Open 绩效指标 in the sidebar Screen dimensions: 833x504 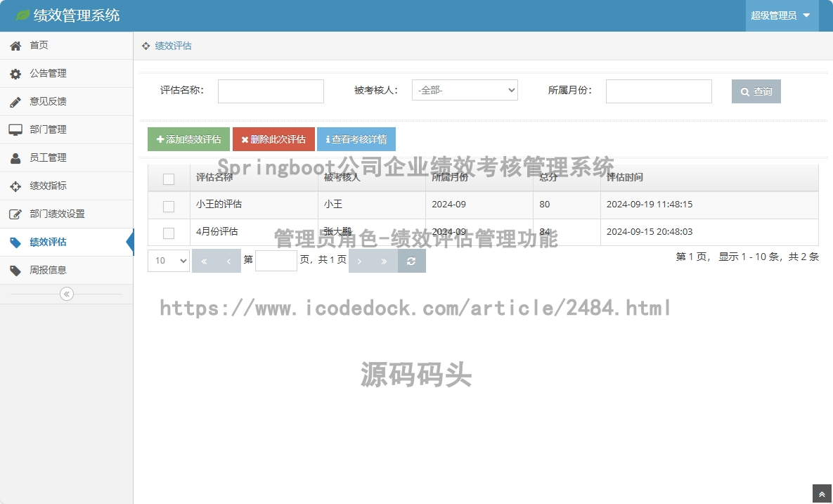66,186
